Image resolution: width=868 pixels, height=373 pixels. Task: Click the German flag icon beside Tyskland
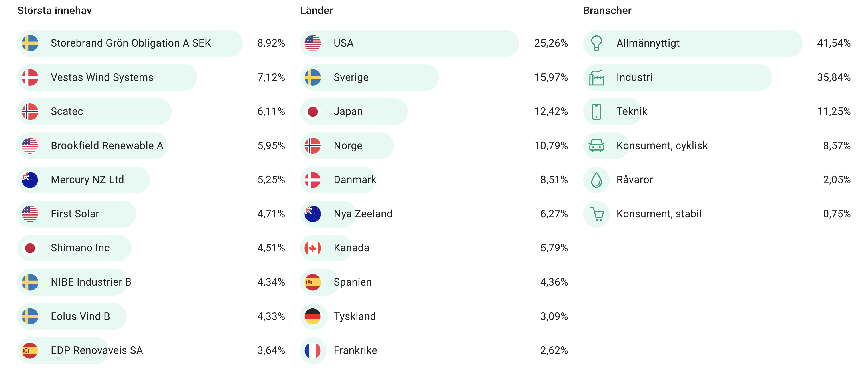click(313, 316)
